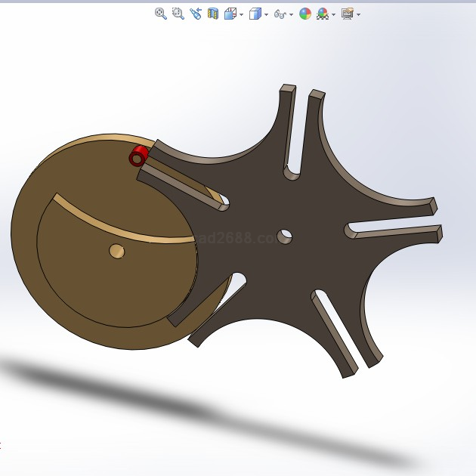
Task: Select the brown drive wheel's center hole
Action: (x=116, y=251)
